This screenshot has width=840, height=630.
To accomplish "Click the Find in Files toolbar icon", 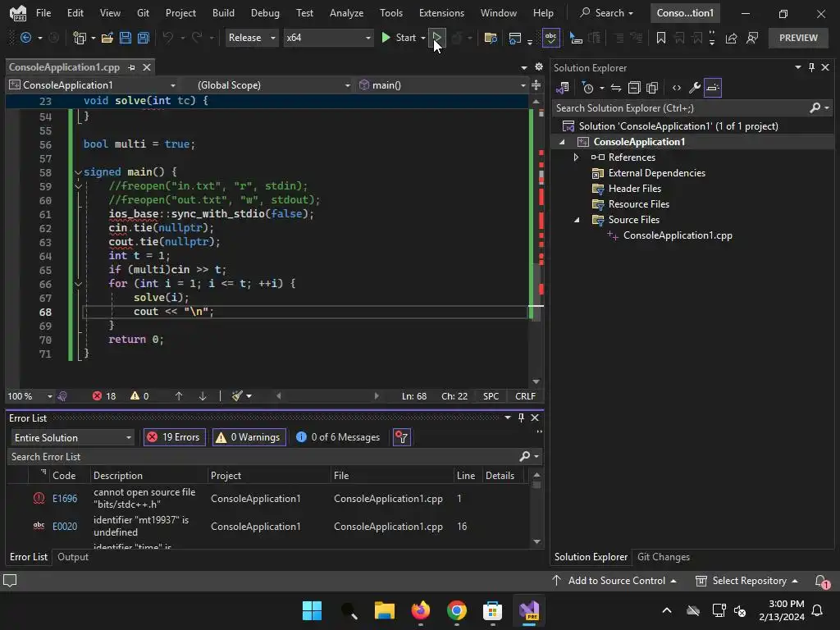I will coord(491,38).
